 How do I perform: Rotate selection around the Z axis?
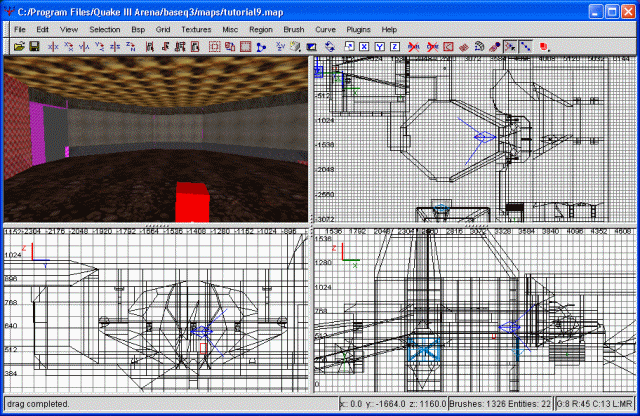coord(131,47)
